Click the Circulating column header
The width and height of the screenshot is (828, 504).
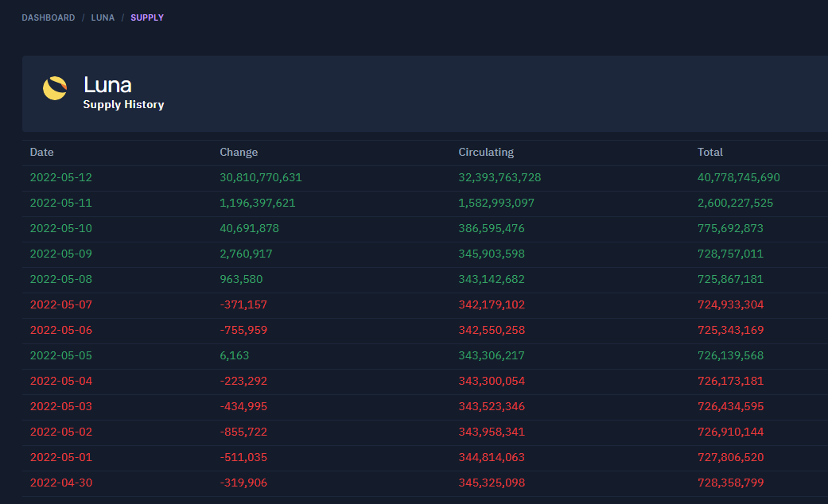click(486, 152)
